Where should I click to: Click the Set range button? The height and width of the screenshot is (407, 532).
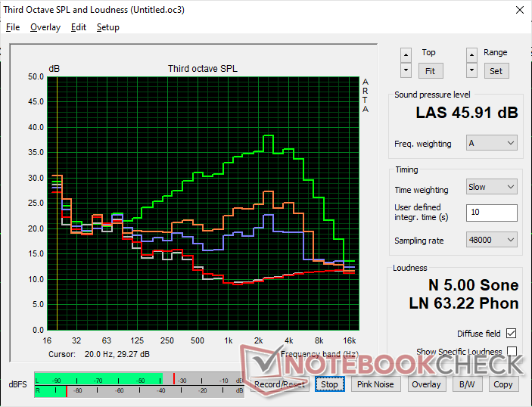tap(495, 70)
